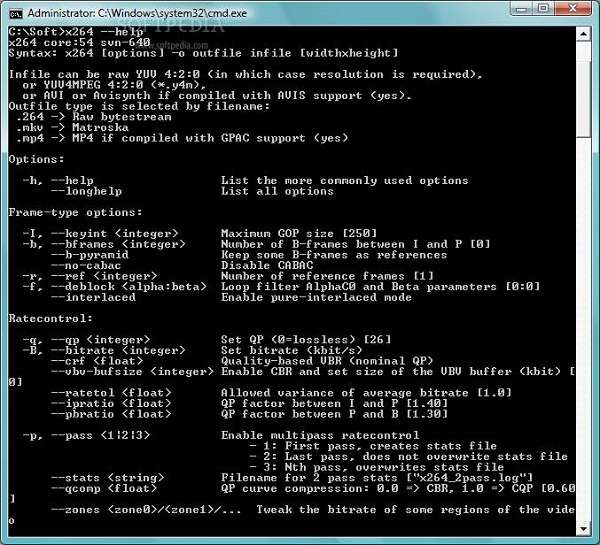Click 'Allowed variance of average bitrate [1.0]'
The width and height of the screenshot is (600, 545).
[x=366, y=393]
